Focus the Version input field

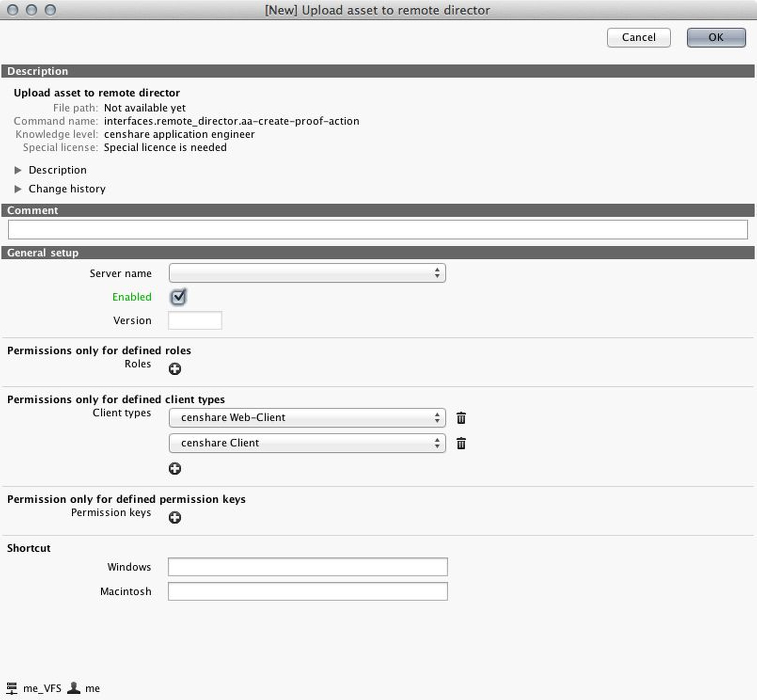coord(195,321)
